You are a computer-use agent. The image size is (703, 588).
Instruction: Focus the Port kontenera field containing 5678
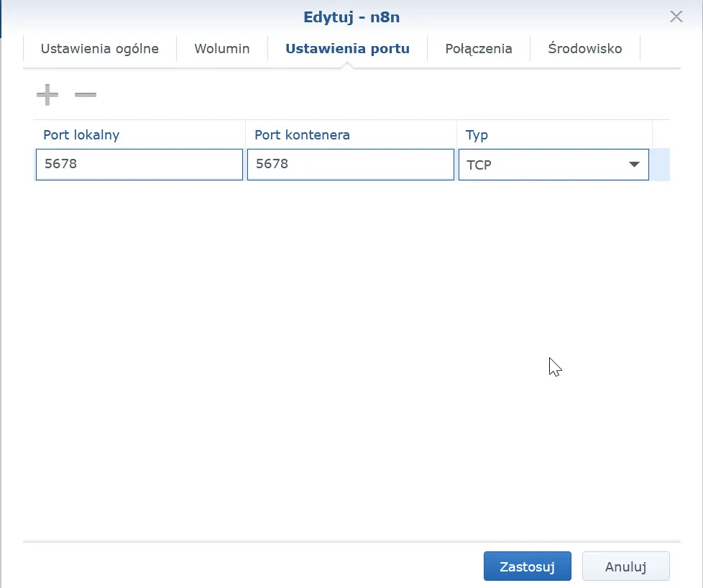tap(350, 164)
